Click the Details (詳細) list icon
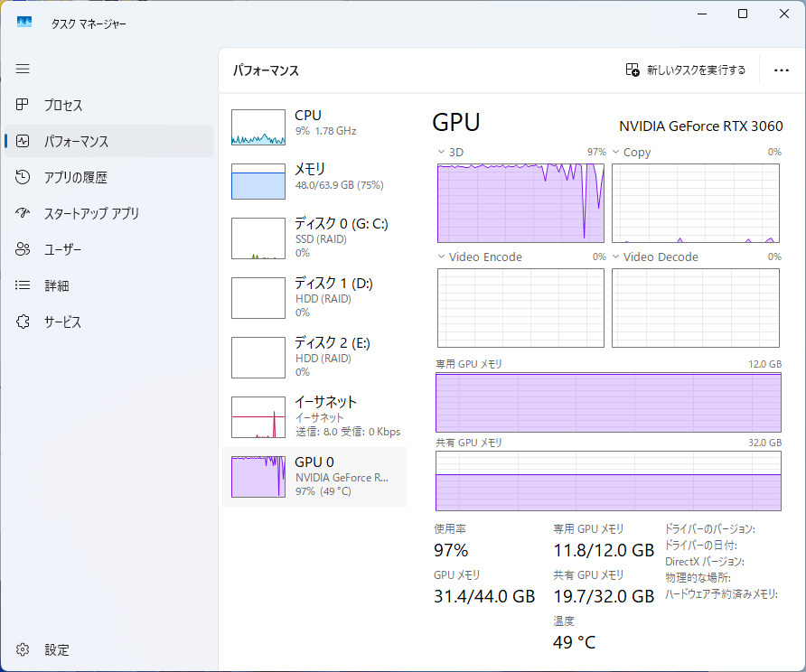The width and height of the screenshot is (806, 672). pos(22,285)
